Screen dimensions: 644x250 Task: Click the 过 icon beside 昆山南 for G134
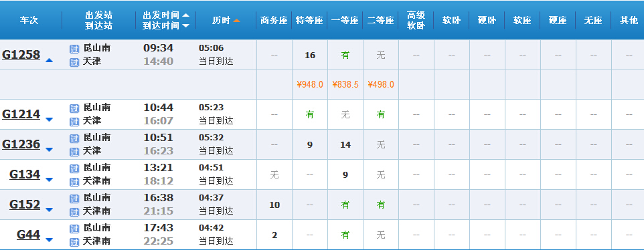(x=74, y=168)
